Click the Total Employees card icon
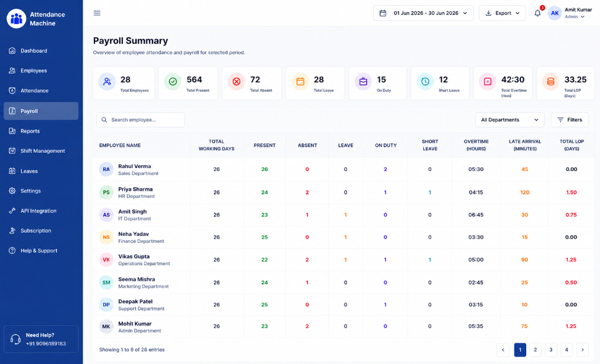 (x=107, y=81)
